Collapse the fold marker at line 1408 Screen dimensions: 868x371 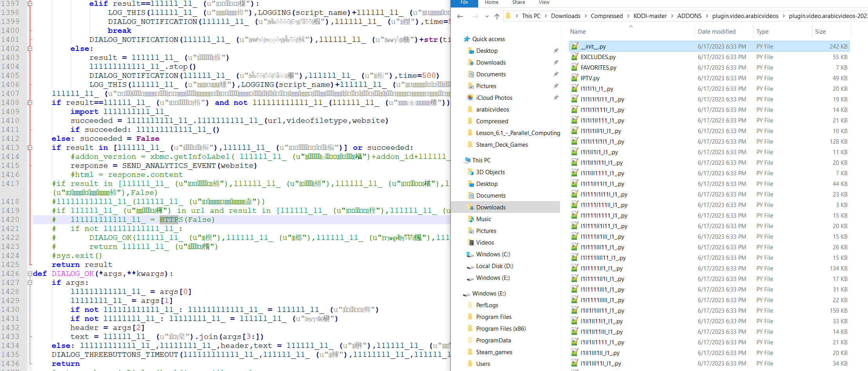coord(30,103)
